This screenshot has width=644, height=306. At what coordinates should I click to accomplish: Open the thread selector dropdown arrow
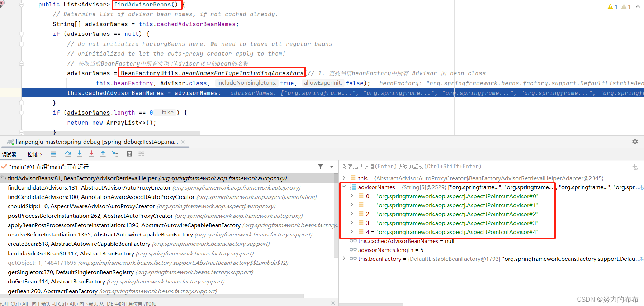pyautogui.click(x=332, y=167)
